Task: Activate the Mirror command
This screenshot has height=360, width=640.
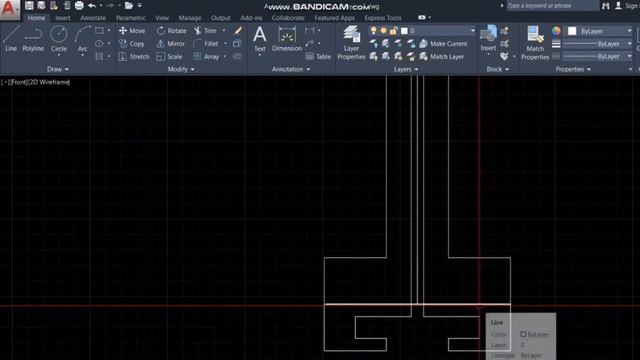Action: pos(171,44)
